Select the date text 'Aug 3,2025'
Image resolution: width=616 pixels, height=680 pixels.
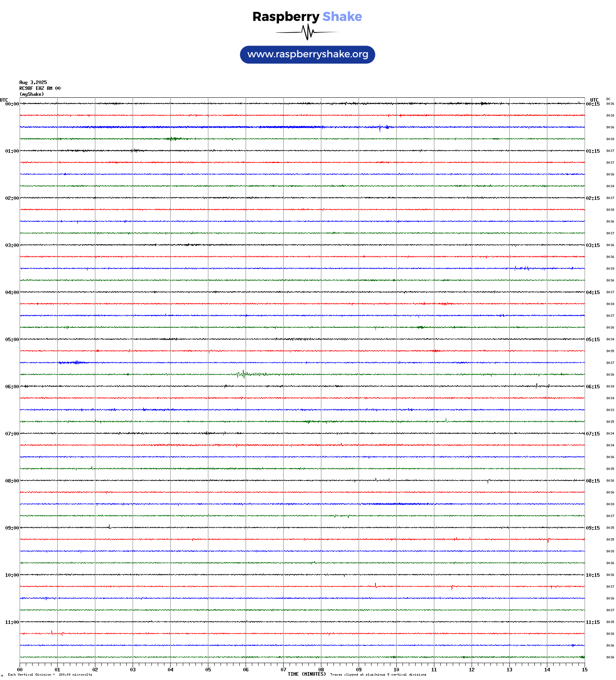[x=33, y=82]
